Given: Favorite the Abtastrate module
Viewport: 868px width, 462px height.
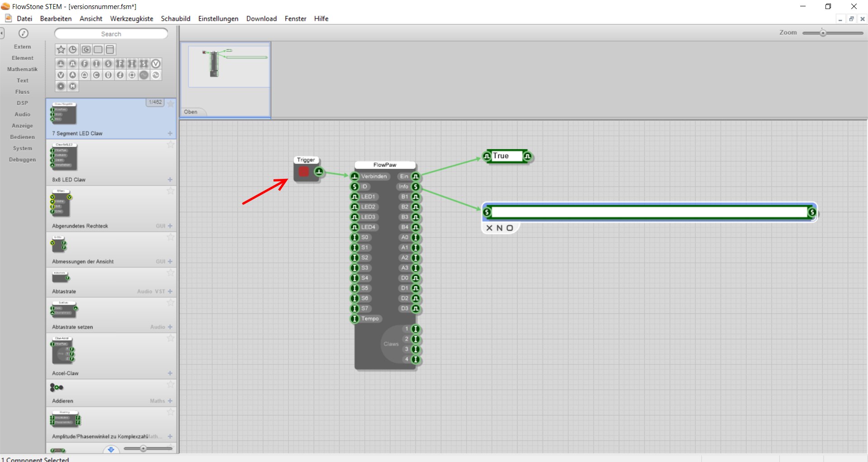Looking at the screenshot, I should (170, 273).
